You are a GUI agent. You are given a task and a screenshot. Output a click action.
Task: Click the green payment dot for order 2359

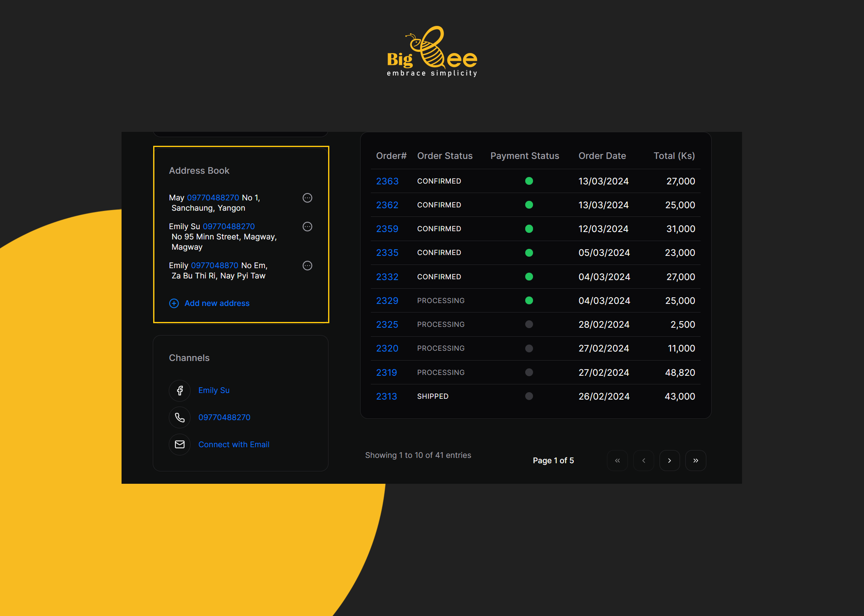coord(529,229)
